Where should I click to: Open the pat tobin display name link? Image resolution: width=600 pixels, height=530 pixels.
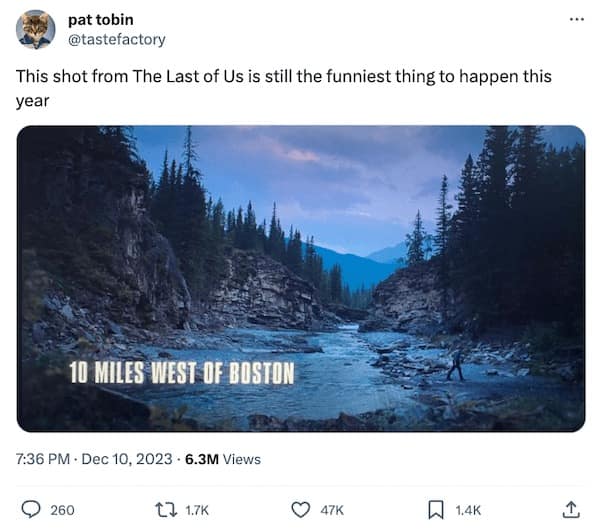pos(100,20)
